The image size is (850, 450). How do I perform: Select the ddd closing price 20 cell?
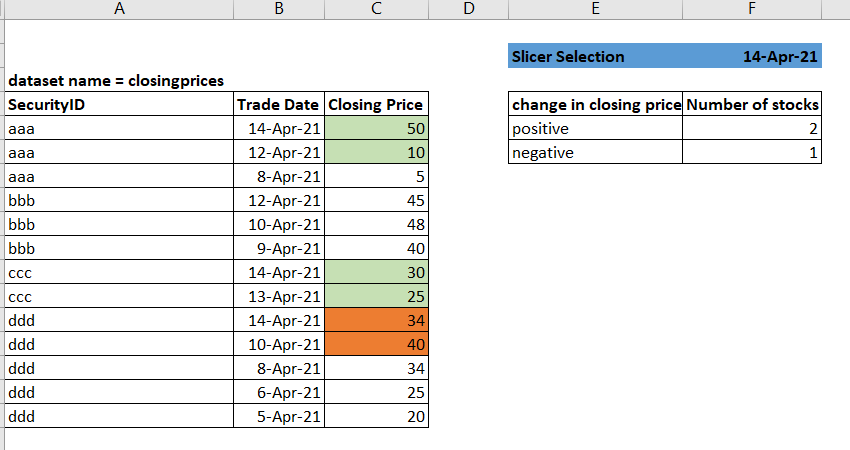376,416
